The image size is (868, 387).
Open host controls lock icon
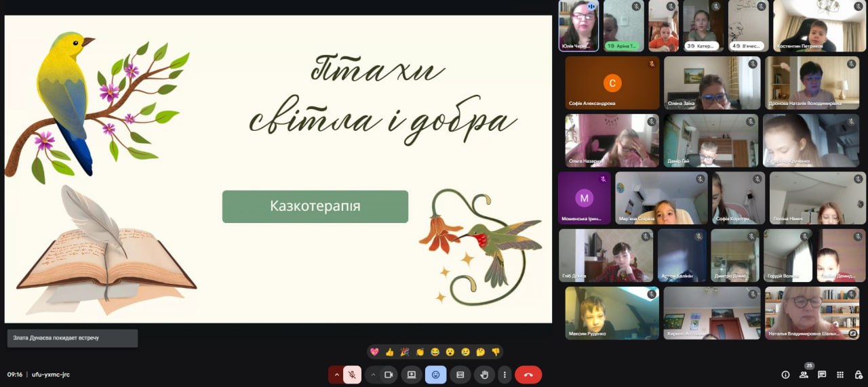(857, 374)
